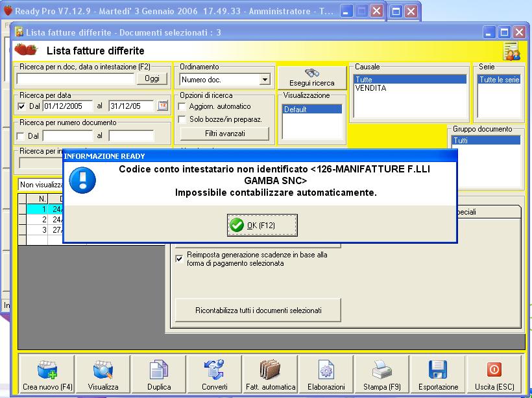Screen dimensions: 532x398
Task: Click the Uscita (ESC) power button
Action: tap(494, 375)
